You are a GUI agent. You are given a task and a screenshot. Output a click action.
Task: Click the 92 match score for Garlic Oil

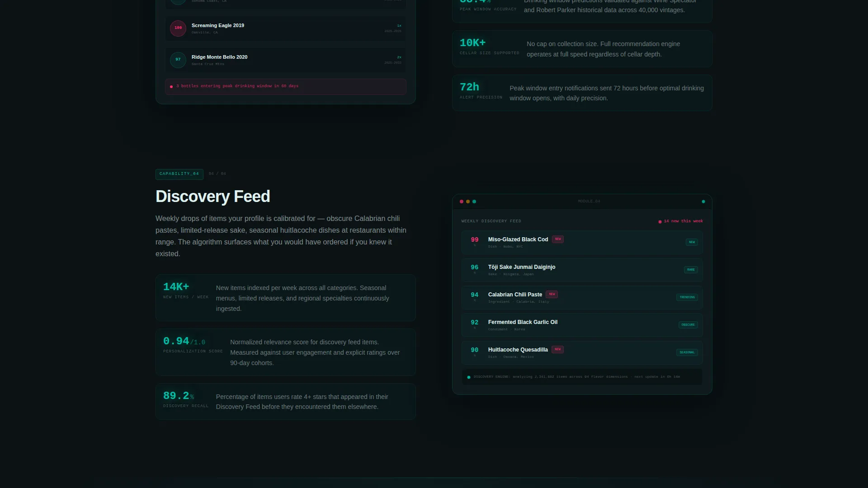(x=475, y=323)
